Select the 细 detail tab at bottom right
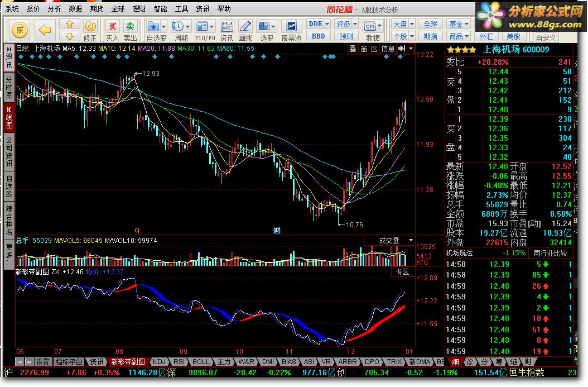This screenshot has width=588, height=387. point(455,361)
